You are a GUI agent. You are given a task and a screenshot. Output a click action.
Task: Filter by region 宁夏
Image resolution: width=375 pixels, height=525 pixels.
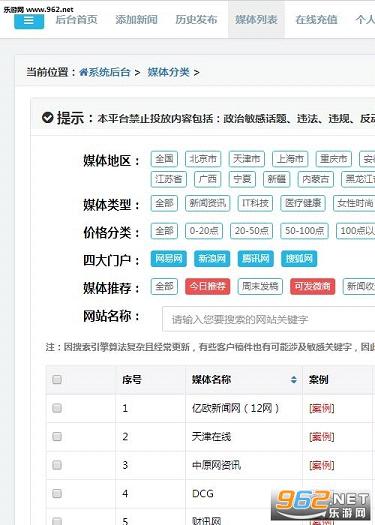pos(242,179)
